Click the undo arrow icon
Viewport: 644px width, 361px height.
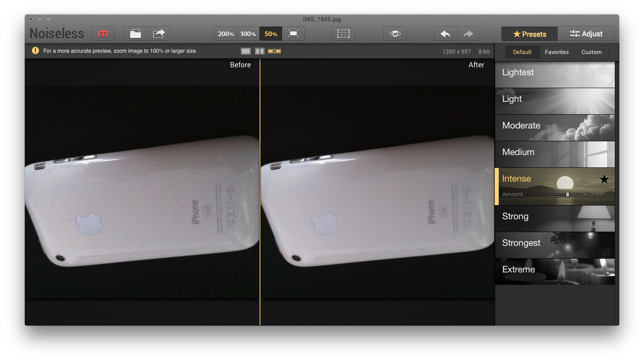(445, 33)
